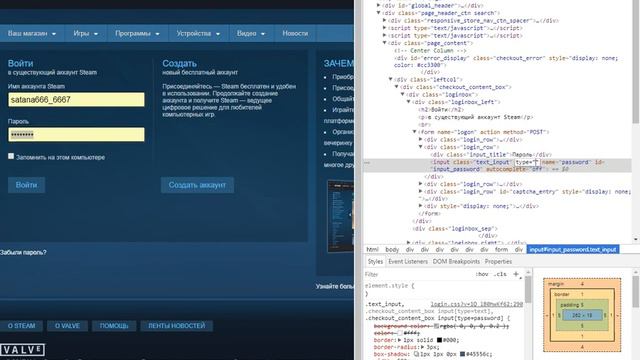This screenshot has width=640, height=360.
Task: Collapse the leftcol div node
Action: pyautogui.click(x=391, y=79)
